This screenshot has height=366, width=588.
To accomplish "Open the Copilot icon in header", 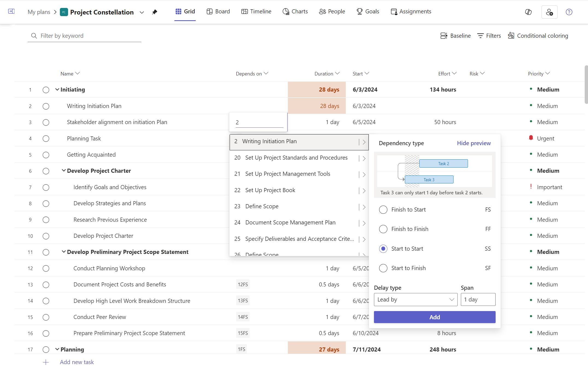I will coord(528,12).
